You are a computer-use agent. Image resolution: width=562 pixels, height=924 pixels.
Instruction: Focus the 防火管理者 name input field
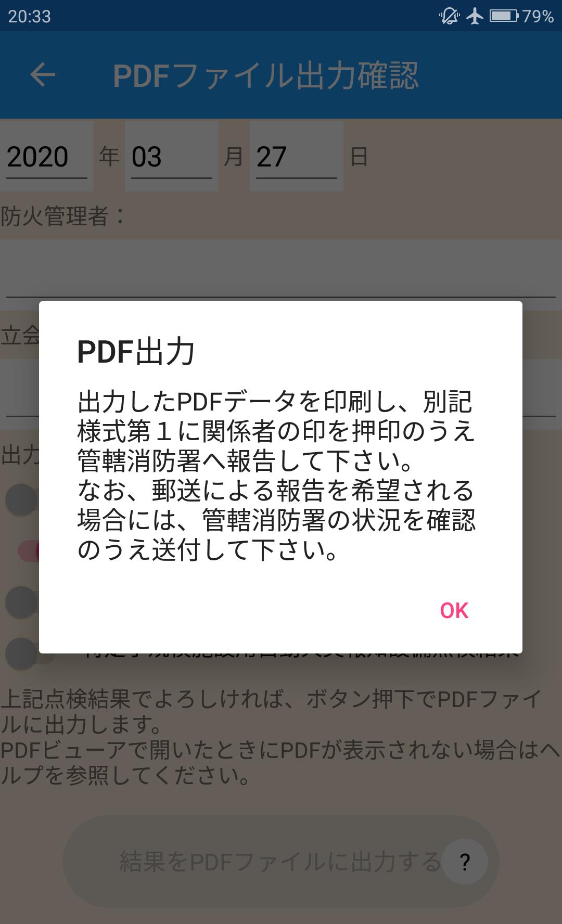281,269
